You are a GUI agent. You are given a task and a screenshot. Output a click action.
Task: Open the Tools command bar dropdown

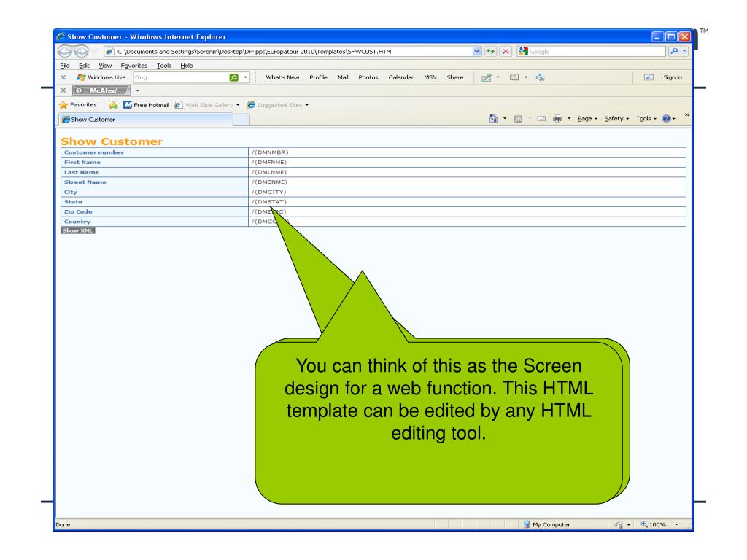(646, 119)
